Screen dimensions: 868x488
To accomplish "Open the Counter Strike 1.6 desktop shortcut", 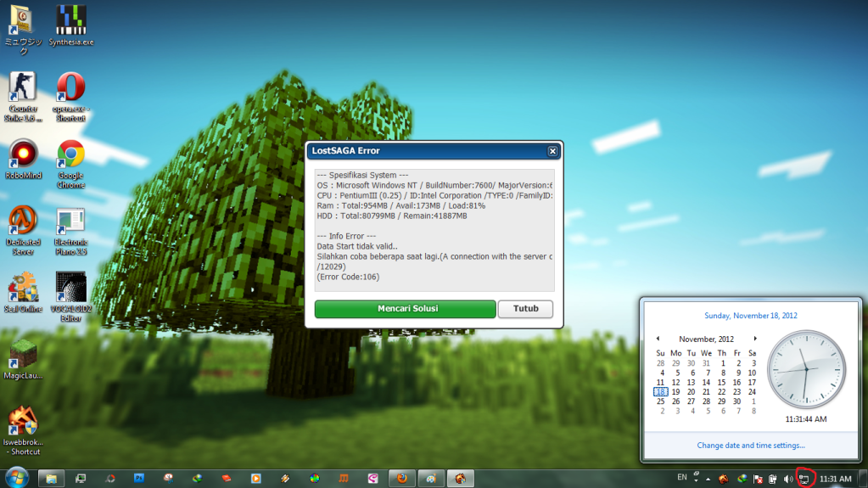I will 23,97.
